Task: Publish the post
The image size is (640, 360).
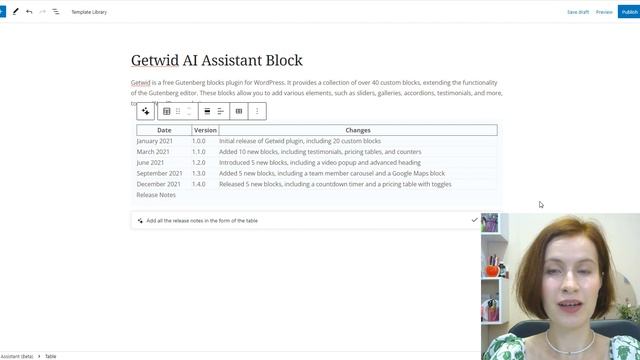Action: click(x=629, y=12)
